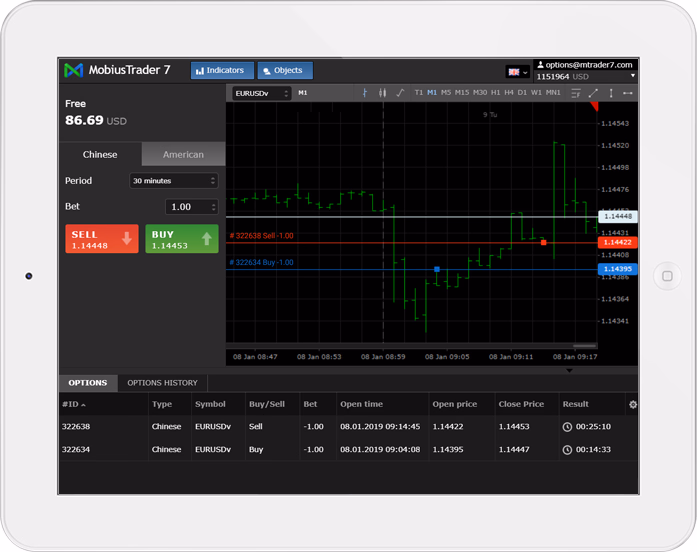The image size is (697, 552).
Task: Open the OPTIONS HISTORY tab
Action: pos(162,383)
